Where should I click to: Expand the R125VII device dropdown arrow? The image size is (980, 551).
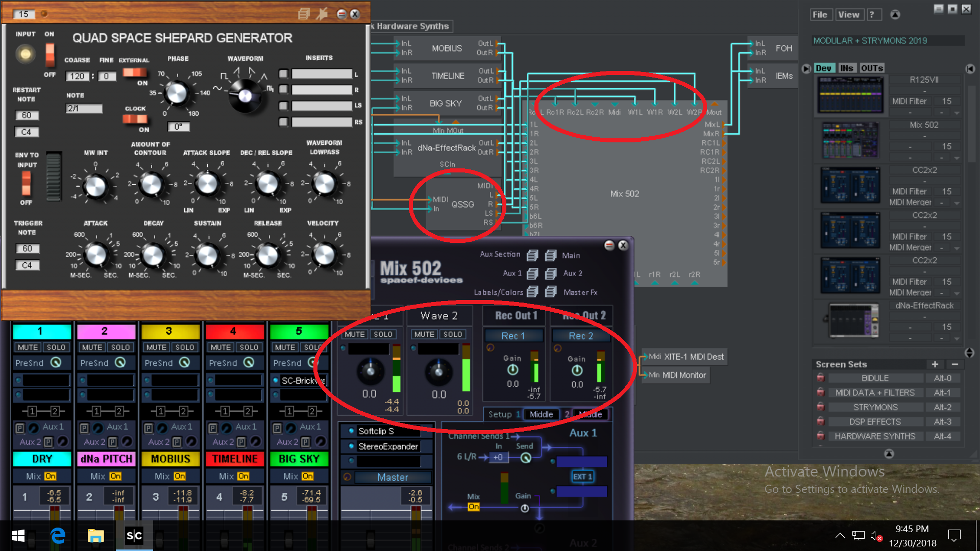(957, 113)
